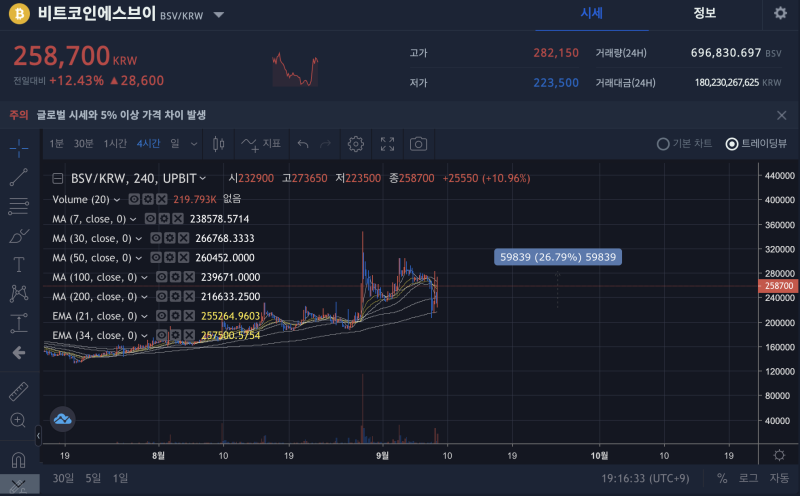Image resolution: width=800 pixels, height=496 pixels.
Task: Select the 1분 interval
Action: coord(57,144)
